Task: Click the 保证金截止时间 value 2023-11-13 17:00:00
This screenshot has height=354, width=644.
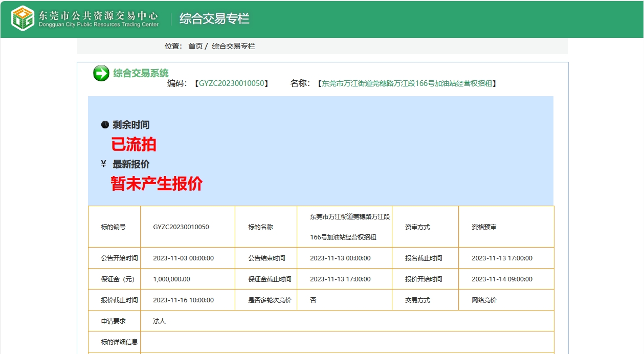Action: coord(340,279)
